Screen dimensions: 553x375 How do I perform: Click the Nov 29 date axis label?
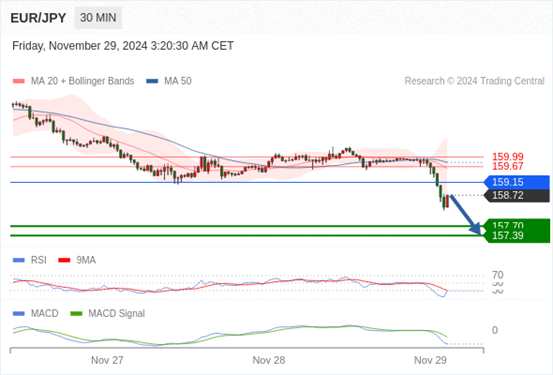430,361
